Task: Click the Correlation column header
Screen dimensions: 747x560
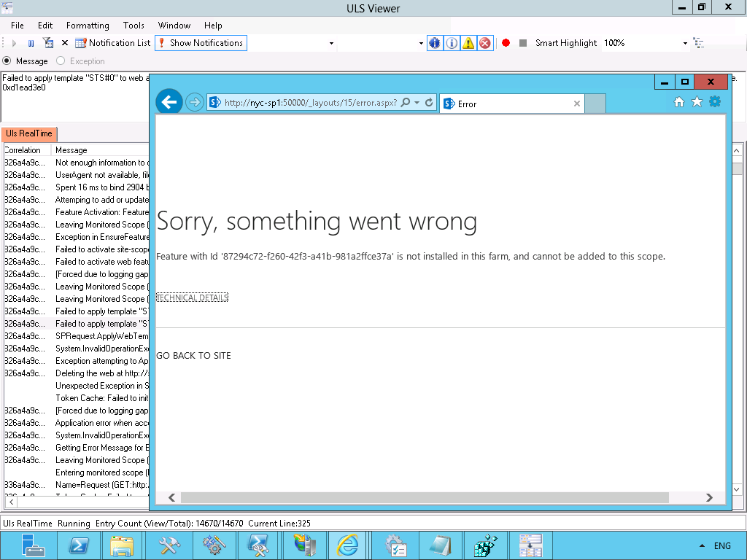Action: (27, 150)
